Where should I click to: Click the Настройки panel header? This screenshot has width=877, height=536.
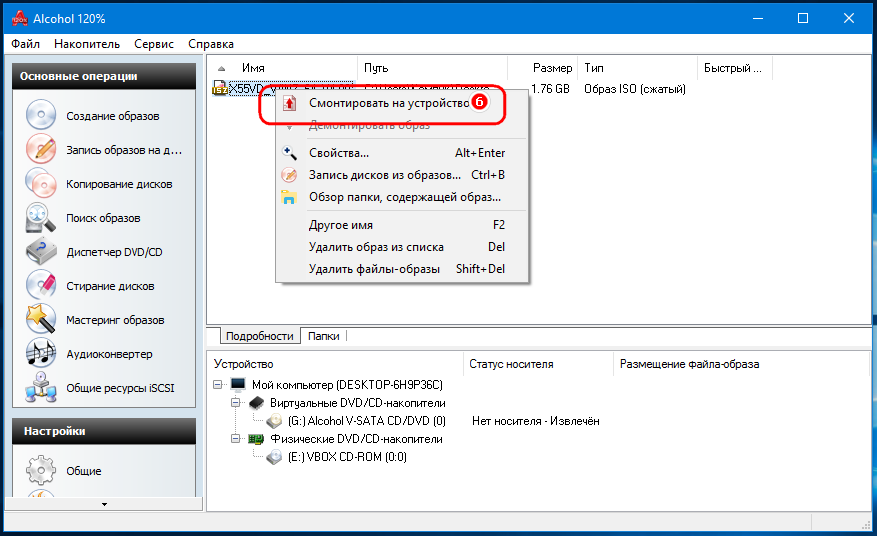(104, 431)
